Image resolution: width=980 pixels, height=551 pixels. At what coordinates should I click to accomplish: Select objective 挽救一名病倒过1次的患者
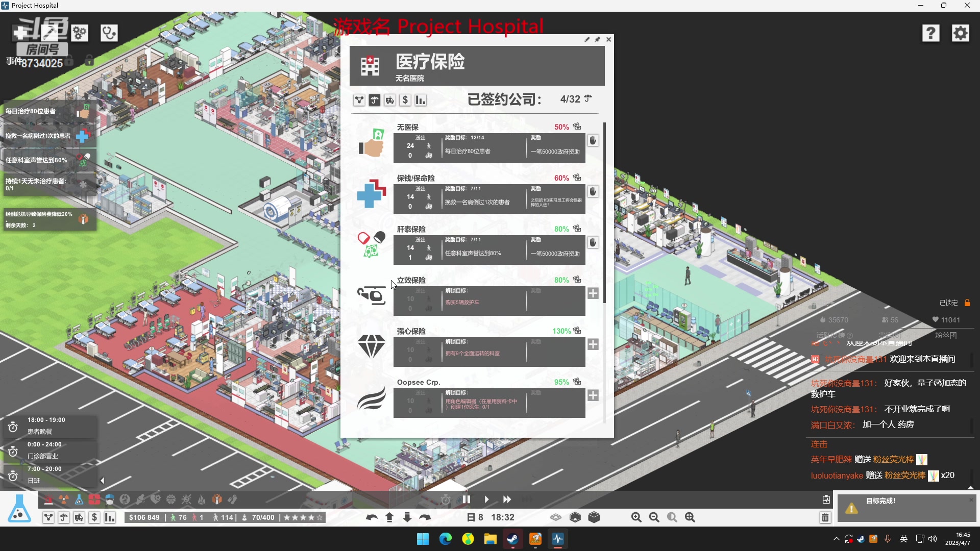click(50, 136)
